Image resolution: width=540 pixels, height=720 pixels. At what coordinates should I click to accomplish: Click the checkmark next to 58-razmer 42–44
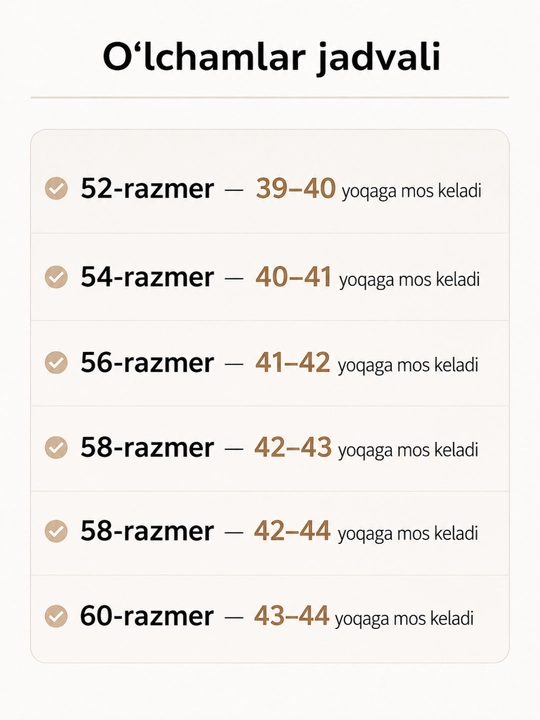[56, 531]
